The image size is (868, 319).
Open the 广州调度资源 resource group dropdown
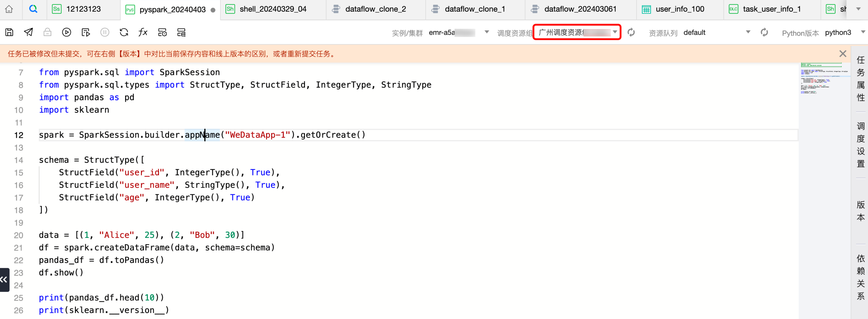(615, 32)
